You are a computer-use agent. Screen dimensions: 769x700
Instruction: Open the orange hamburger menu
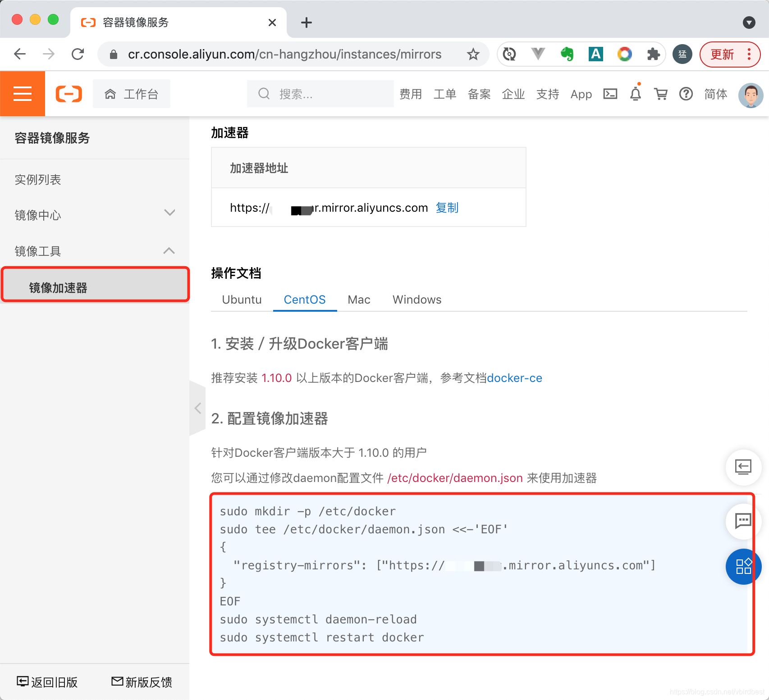tap(23, 94)
